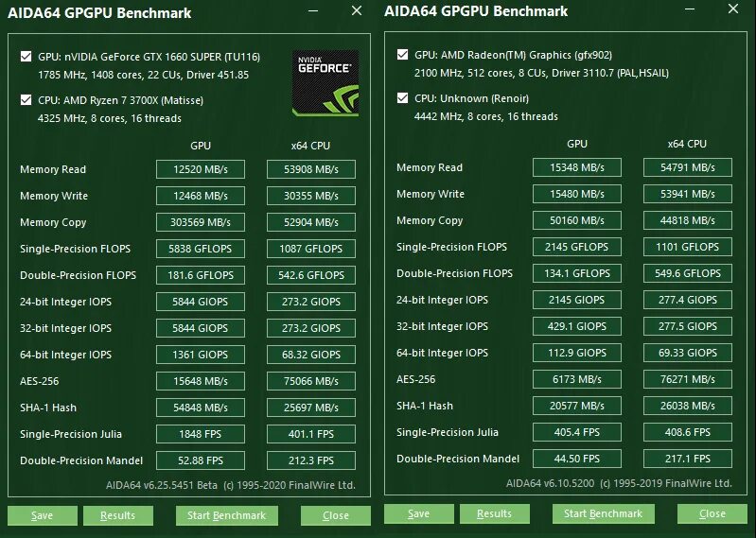Select 212.3 FPS Mandel result
The image size is (756, 538).
point(311,460)
